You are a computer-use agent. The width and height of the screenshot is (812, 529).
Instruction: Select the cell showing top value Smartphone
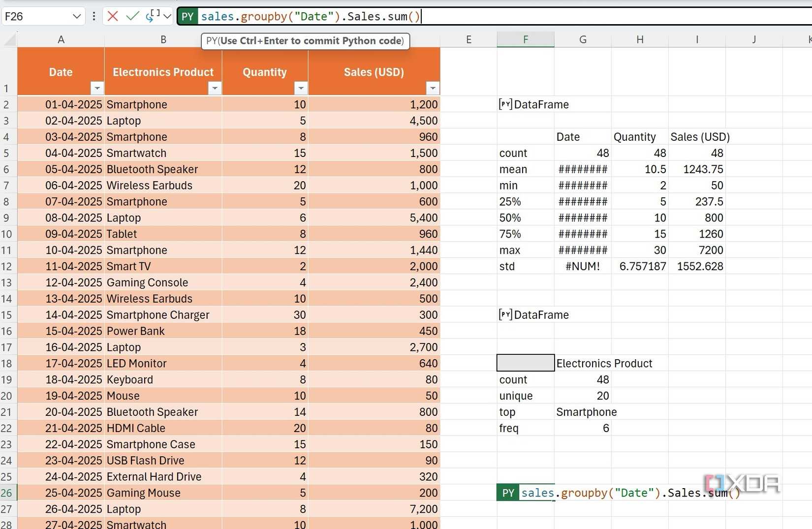point(586,412)
